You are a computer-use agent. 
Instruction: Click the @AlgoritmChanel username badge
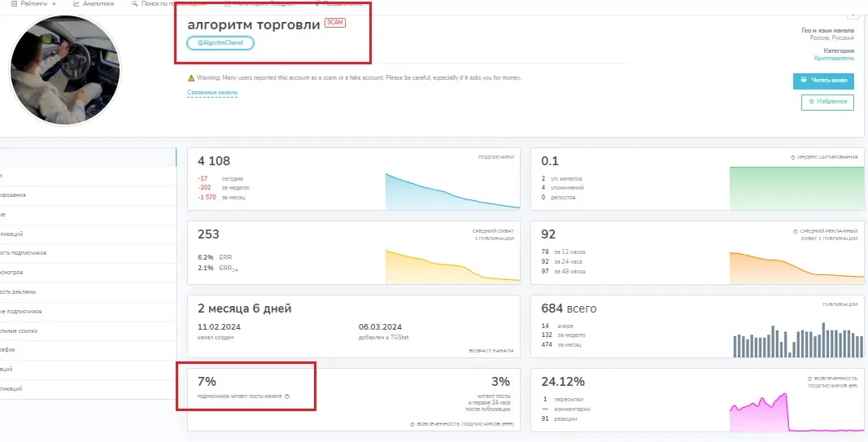tap(220, 43)
